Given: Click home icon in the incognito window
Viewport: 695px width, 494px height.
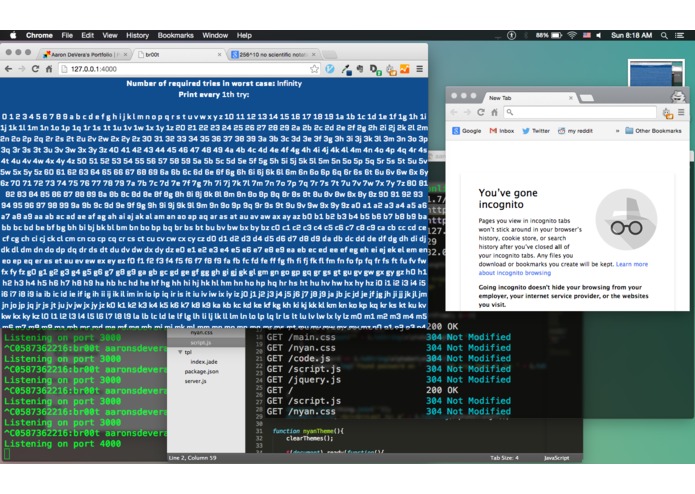Looking at the screenshot, I should coord(494,113).
